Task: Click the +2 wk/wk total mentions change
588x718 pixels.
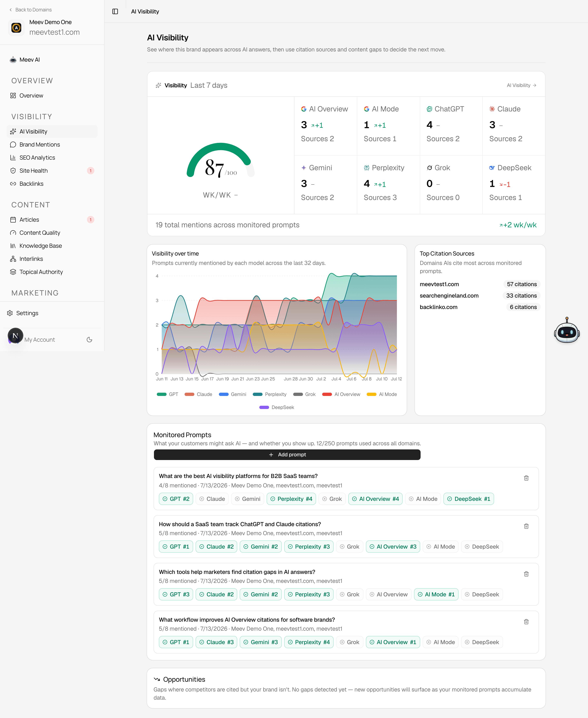Action: [518, 225]
